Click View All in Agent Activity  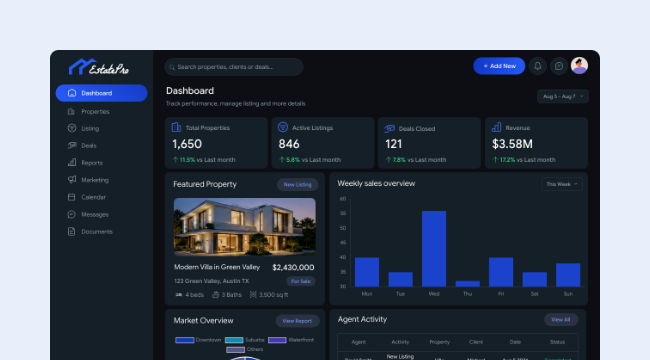coord(561,320)
